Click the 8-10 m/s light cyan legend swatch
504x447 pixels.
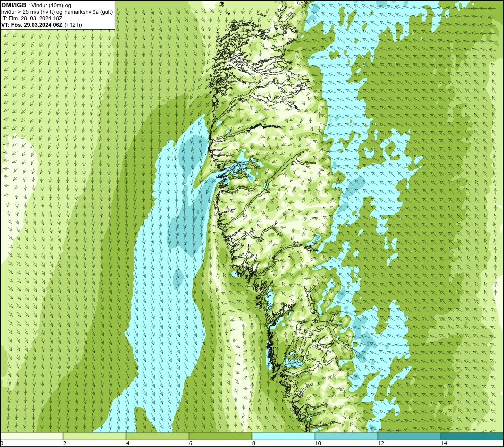[283, 436]
